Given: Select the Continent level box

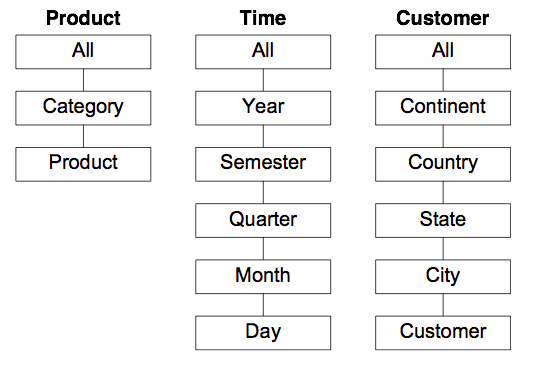Looking at the screenshot, I should (443, 108).
